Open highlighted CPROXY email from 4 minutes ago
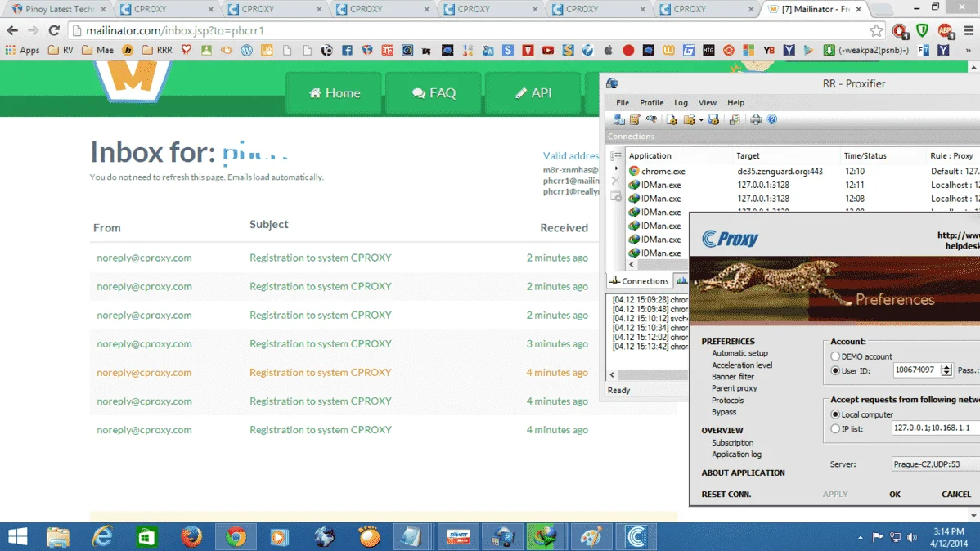 [343, 372]
